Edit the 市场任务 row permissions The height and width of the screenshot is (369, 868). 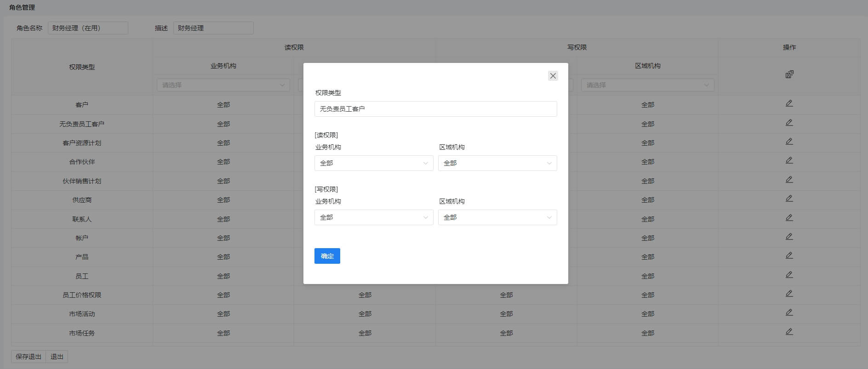tap(789, 332)
